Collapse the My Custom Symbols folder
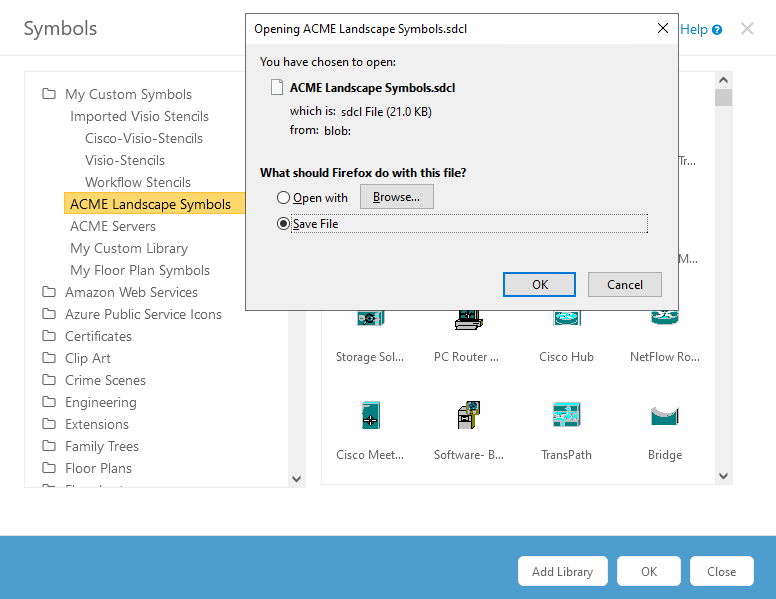The image size is (776, 599). [49, 94]
